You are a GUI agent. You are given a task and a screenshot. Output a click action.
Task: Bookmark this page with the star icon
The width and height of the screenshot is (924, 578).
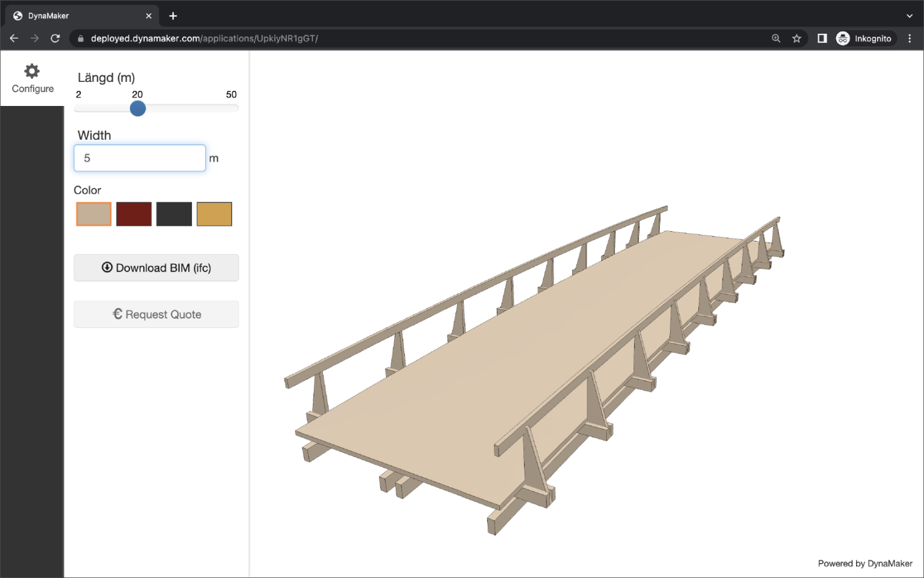pos(797,38)
